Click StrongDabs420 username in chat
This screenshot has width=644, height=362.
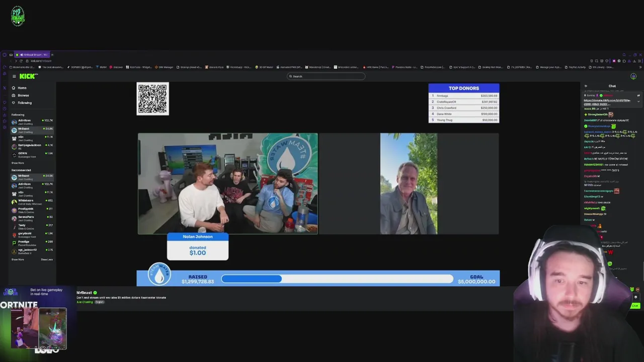point(597,115)
